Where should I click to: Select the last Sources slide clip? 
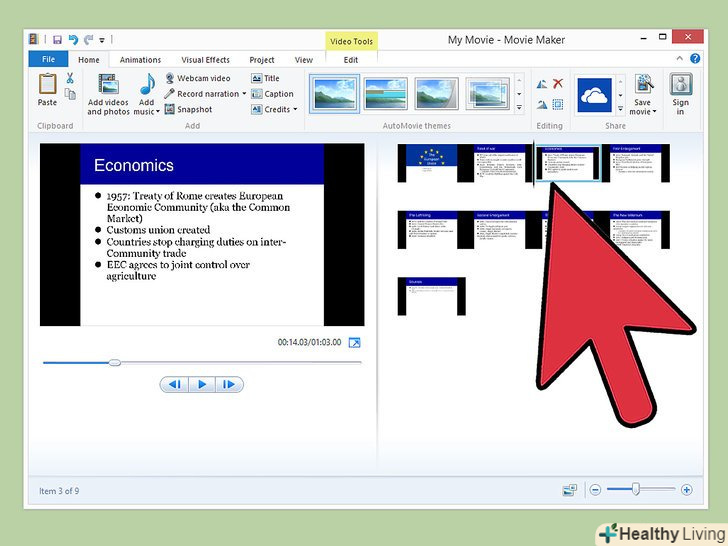coord(431,297)
